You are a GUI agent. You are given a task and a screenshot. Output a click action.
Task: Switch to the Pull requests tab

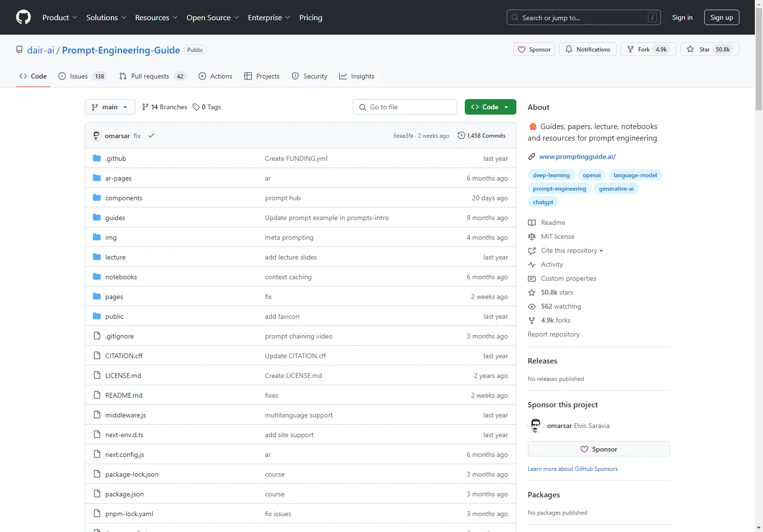click(153, 76)
